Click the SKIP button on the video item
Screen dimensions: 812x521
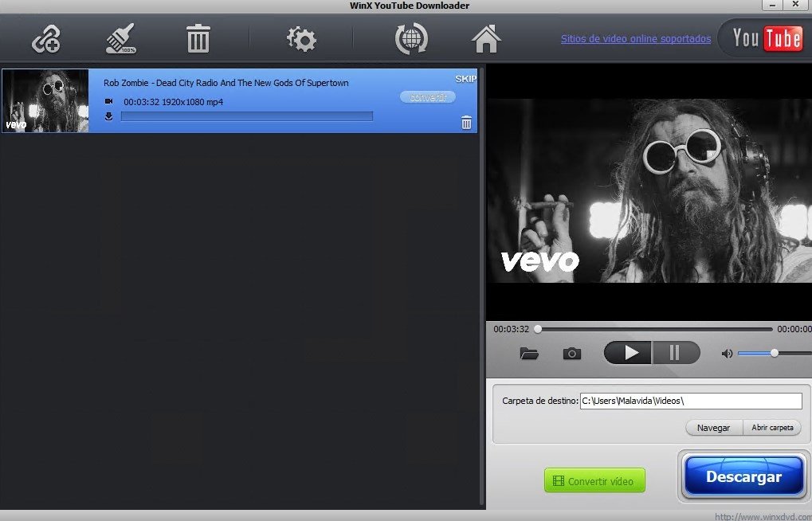point(465,79)
